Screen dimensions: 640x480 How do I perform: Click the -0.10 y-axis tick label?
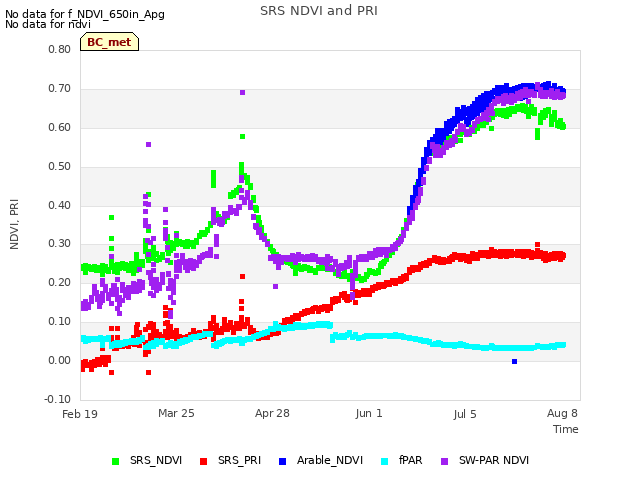click(x=58, y=399)
